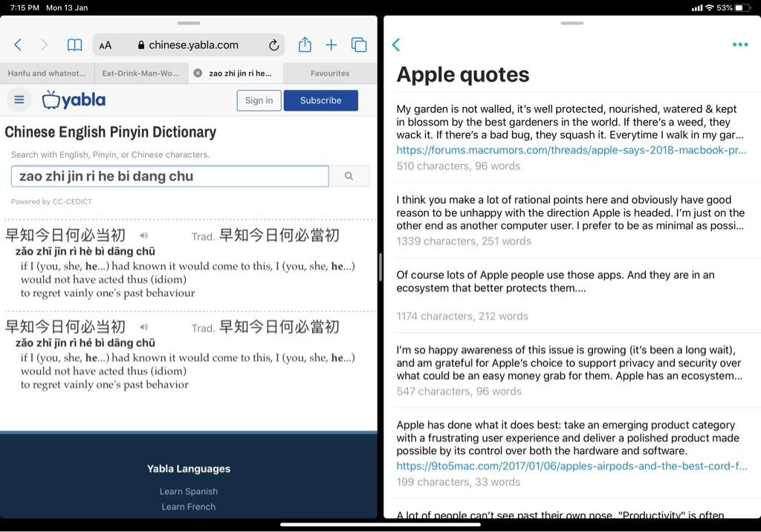Click the Sign in button
Viewport: 761px width, 532px height.
click(x=259, y=100)
